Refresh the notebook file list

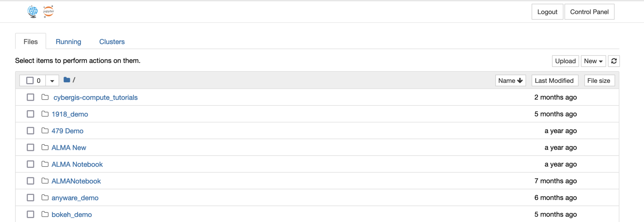[614, 61]
